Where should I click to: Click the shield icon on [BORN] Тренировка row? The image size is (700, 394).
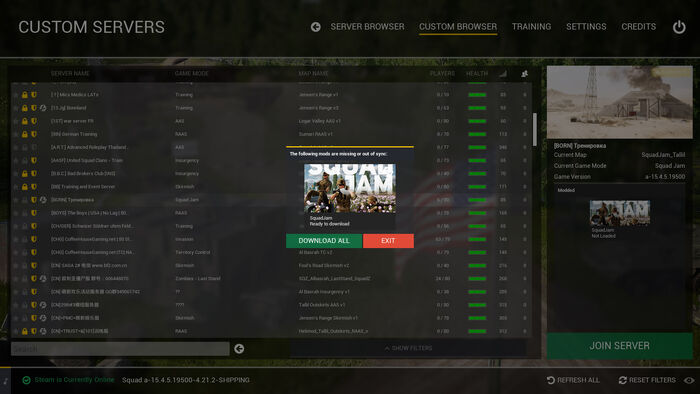coord(34,200)
